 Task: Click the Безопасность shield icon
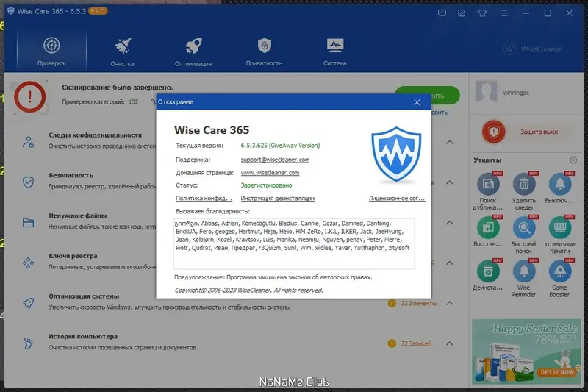click(28, 182)
